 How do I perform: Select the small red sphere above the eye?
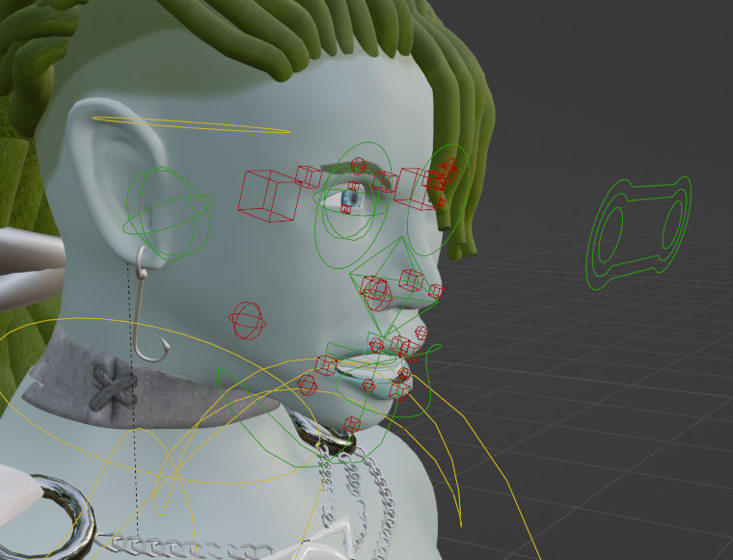point(358,165)
